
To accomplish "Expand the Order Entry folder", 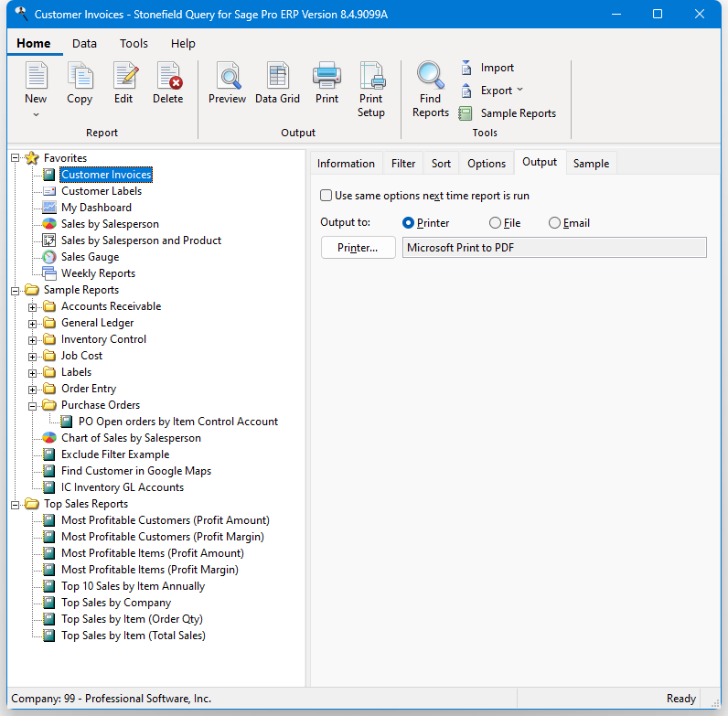I will (x=32, y=390).
